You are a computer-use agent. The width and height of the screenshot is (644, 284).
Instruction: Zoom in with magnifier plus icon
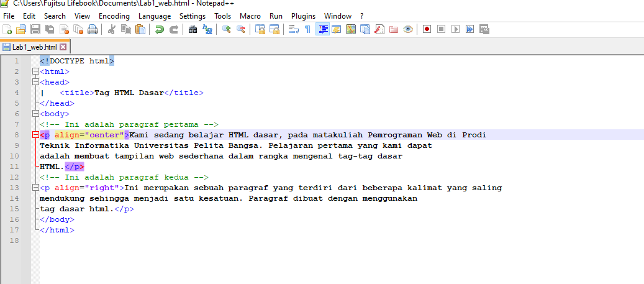point(226,29)
